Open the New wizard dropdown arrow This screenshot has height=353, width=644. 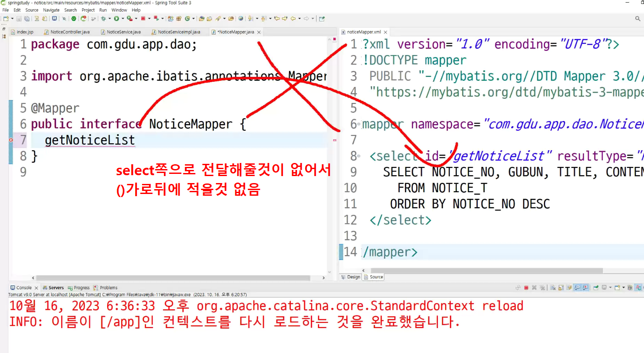[12, 19]
